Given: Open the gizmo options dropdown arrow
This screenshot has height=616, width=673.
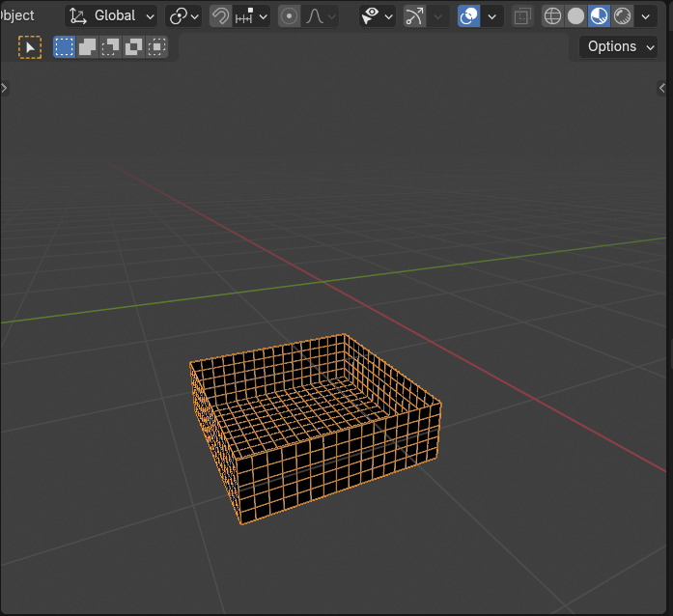Looking at the screenshot, I should 437,16.
